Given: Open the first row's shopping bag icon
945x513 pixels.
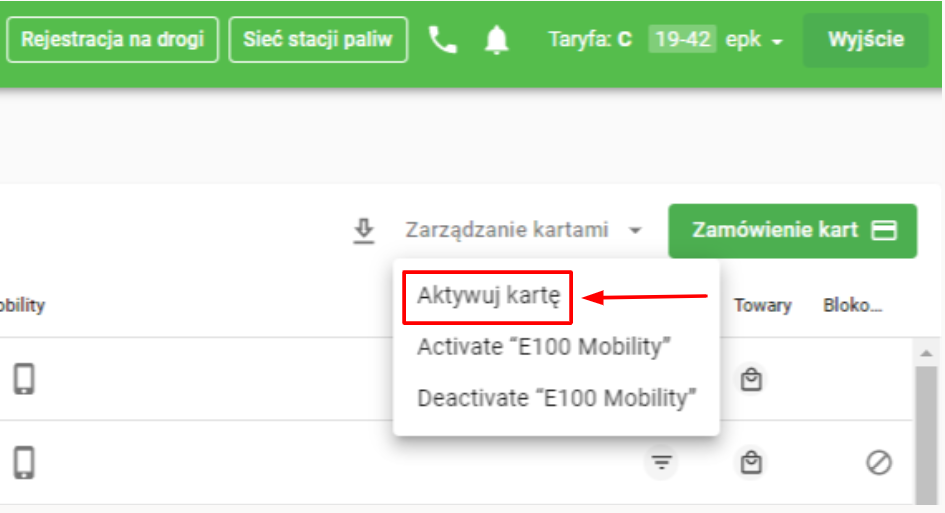Looking at the screenshot, I should click(x=751, y=379).
